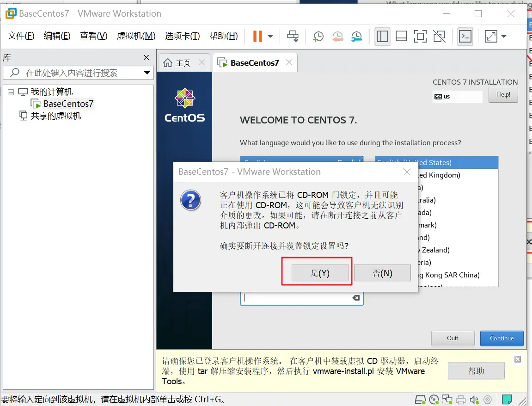This screenshot has width=532, height=406.
Task: Click the 帮助 button in the yellow hint bar
Action: coord(476,371)
